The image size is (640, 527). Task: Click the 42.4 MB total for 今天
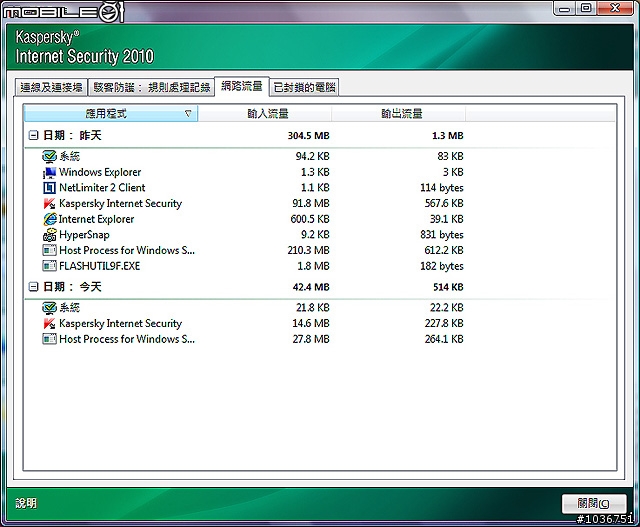(x=311, y=287)
